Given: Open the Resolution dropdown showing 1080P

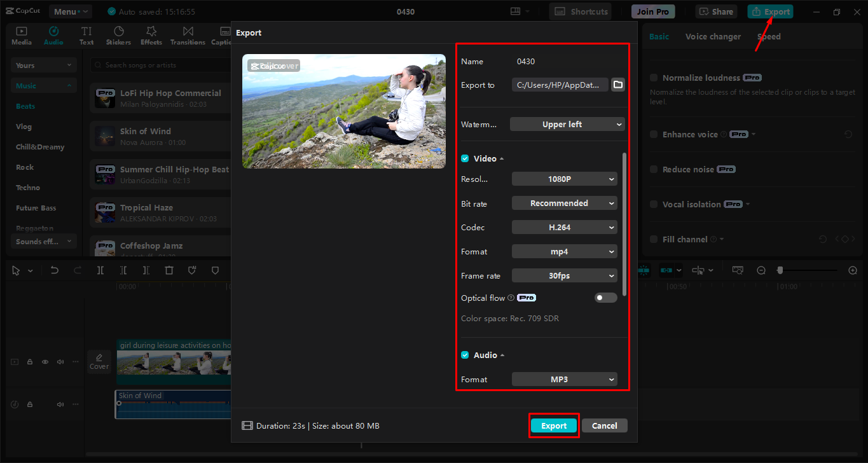Looking at the screenshot, I should [564, 179].
